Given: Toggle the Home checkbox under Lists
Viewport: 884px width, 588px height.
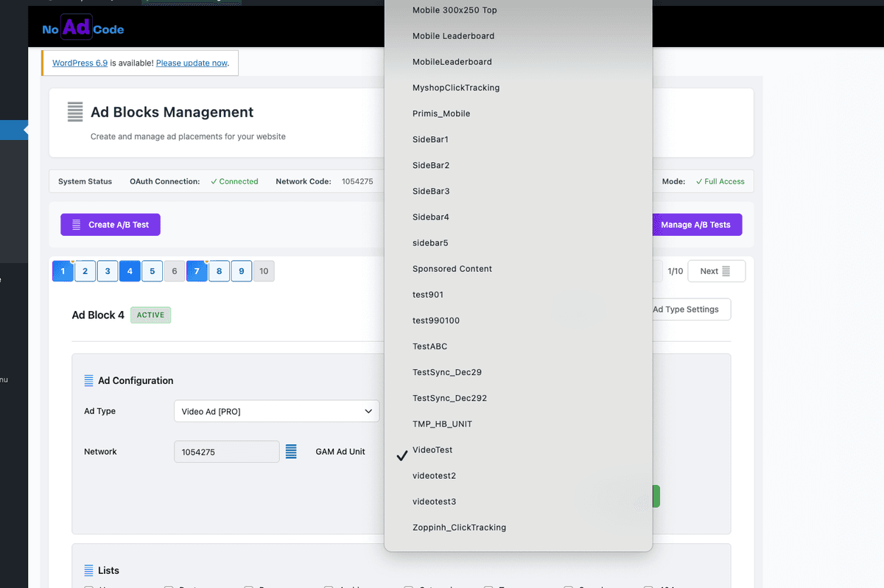Looking at the screenshot, I should [88, 586].
